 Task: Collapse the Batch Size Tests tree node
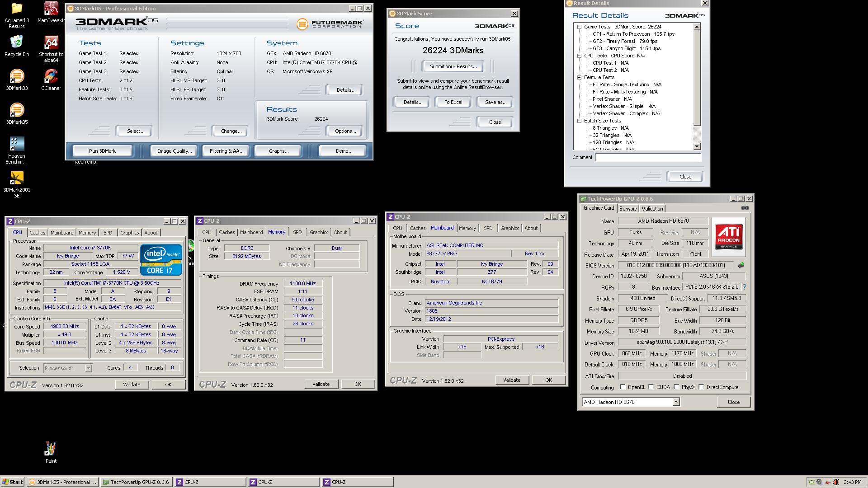tap(579, 121)
